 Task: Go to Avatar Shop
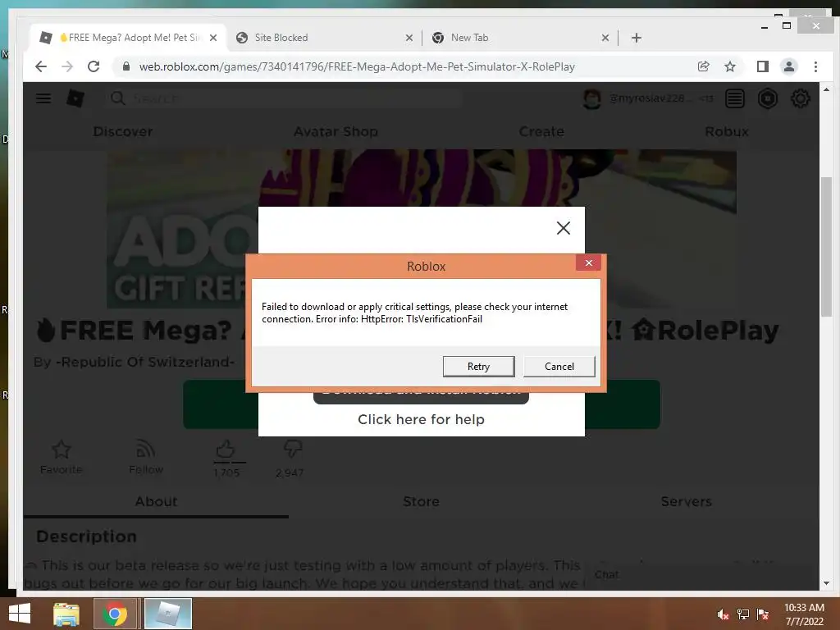click(x=336, y=131)
